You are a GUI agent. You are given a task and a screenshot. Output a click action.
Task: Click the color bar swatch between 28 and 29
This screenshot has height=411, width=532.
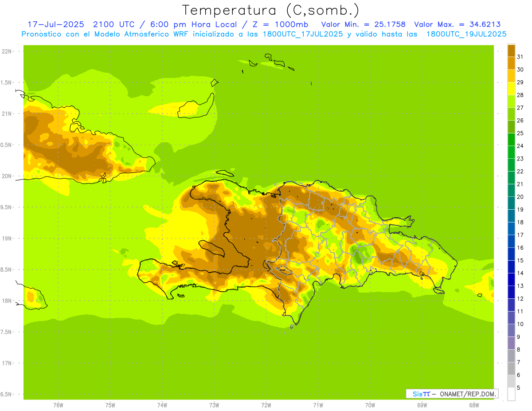click(511, 88)
